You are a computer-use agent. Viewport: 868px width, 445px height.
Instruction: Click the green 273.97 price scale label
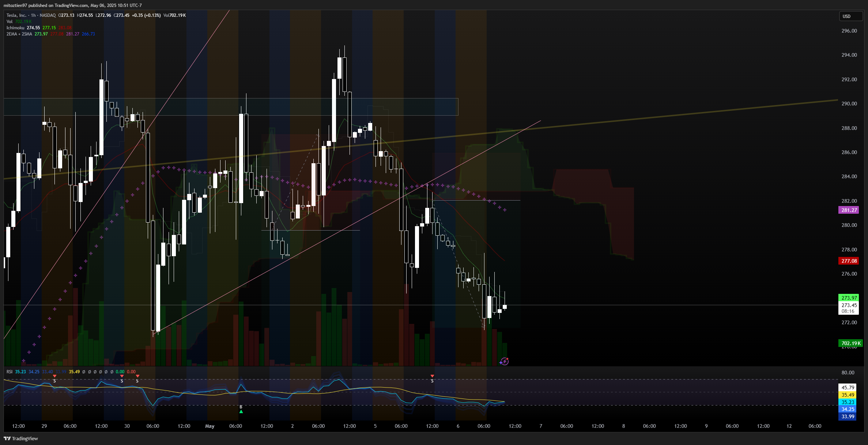[x=849, y=298]
